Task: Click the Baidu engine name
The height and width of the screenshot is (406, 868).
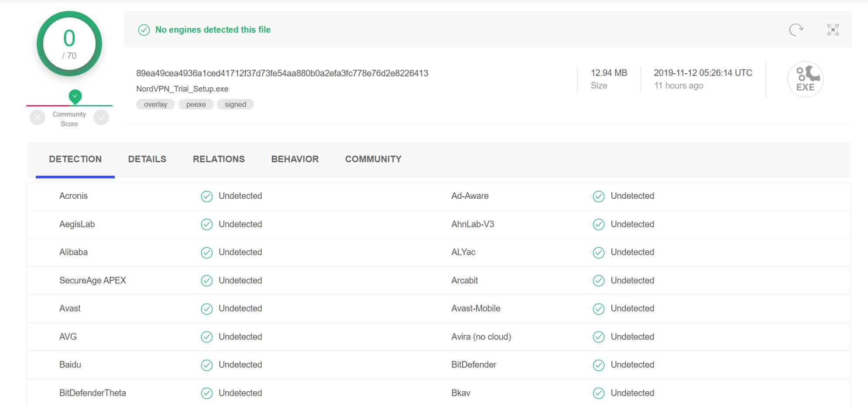Action: pyautogui.click(x=70, y=365)
